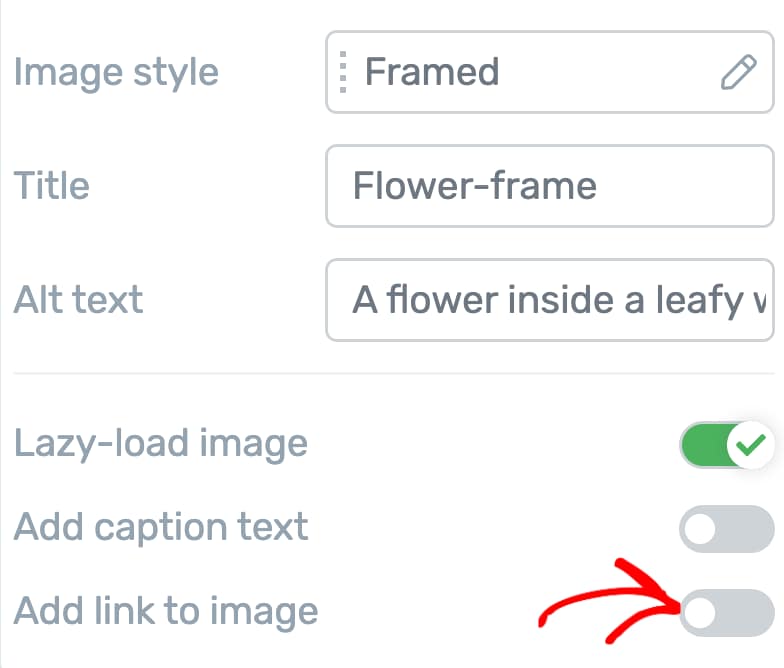Turn on Add link to image

coord(726,613)
